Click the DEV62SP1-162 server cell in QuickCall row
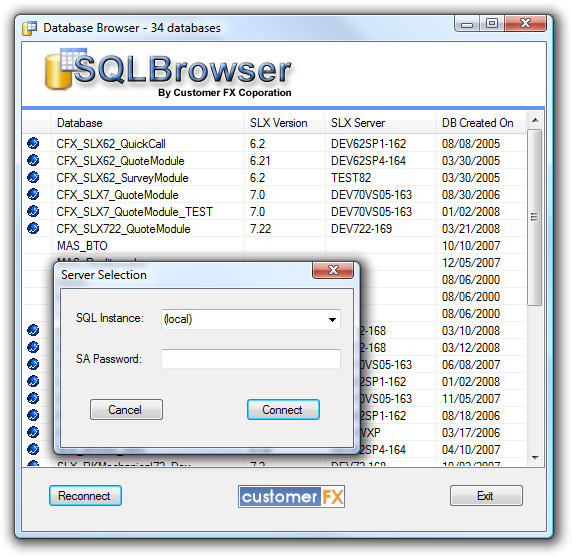The image size is (572, 557). click(x=368, y=144)
